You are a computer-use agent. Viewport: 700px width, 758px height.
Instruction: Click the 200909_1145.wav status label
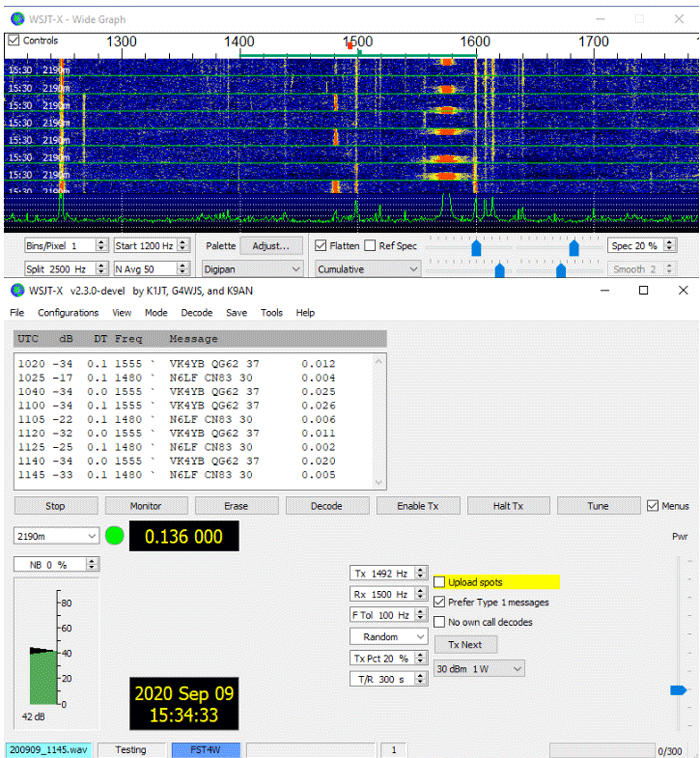(x=49, y=750)
